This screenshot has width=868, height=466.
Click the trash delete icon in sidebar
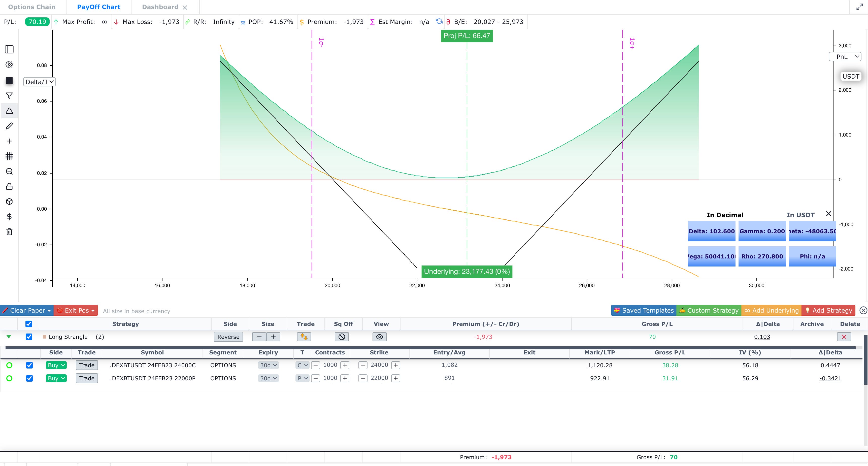pos(9,232)
